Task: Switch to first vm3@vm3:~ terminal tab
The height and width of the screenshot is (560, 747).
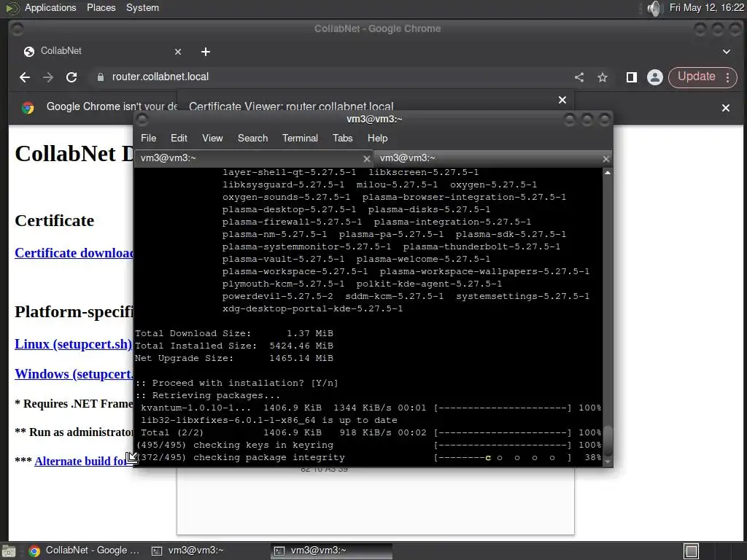Action: pyautogui.click(x=253, y=158)
